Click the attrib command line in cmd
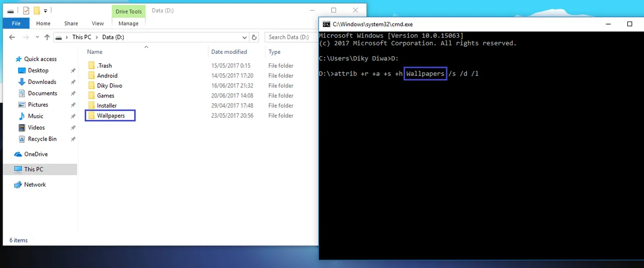This screenshot has width=644, height=268. (398, 74)
